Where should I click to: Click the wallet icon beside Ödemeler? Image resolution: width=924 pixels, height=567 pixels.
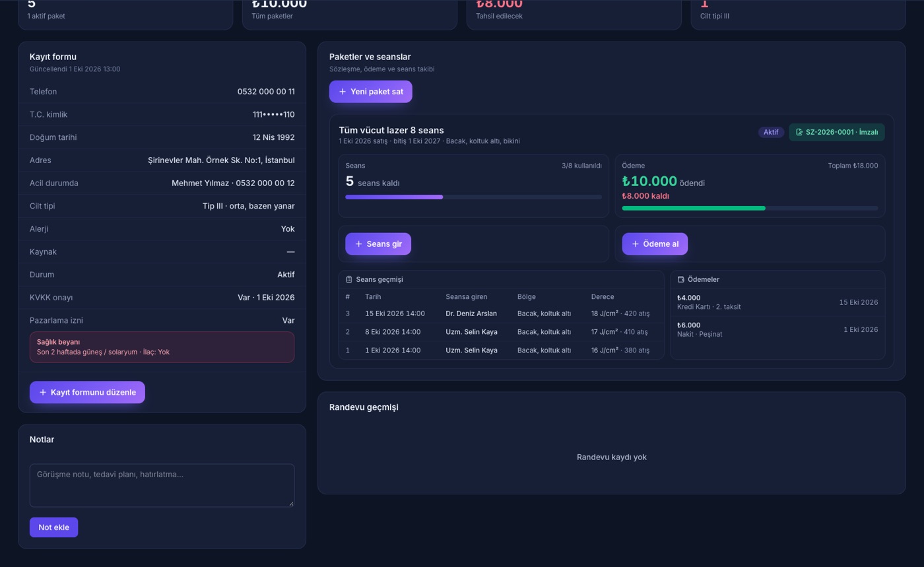click(681, 280)
